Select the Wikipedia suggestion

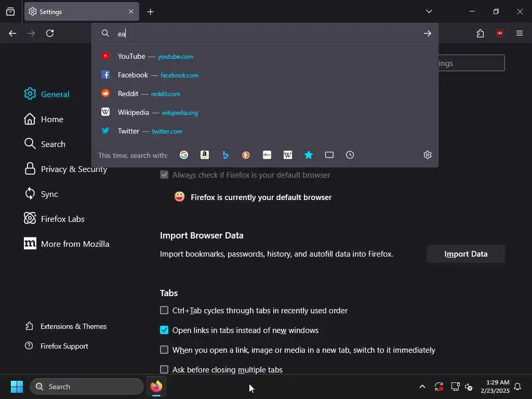click(x=265, y=112)
